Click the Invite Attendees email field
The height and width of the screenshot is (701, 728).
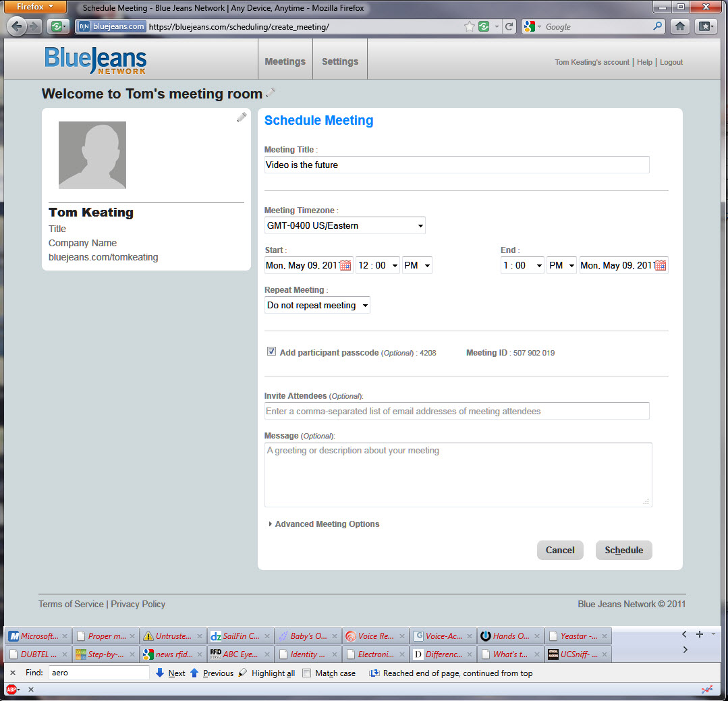[x=457, y=411]
